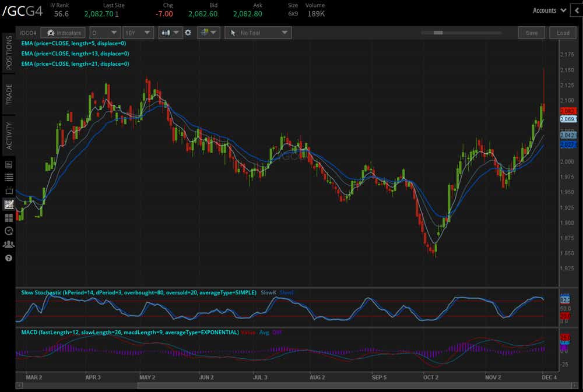Viewport: 583px width, 392px height.
Task: Switch to the Trade side tab
Action: click(x=9, y=94)
